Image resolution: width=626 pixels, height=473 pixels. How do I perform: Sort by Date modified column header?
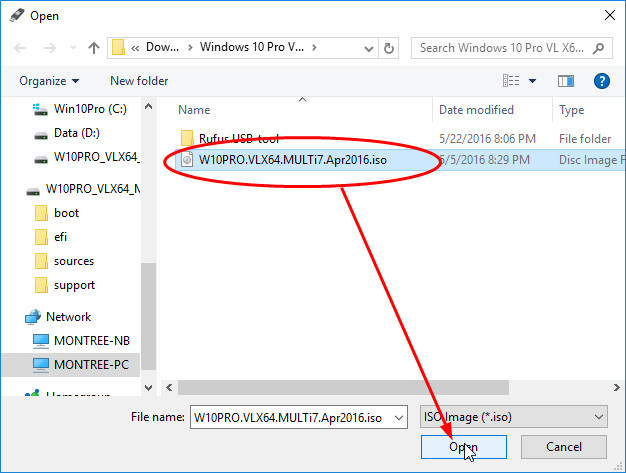click(x=476, y=110)
